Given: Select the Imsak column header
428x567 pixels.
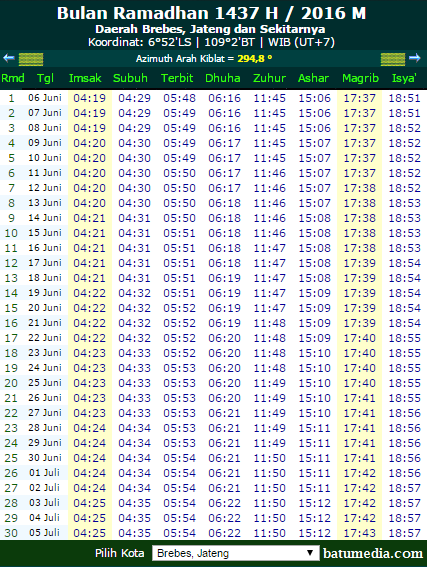Looking at the screenshot, I should 85,78.
